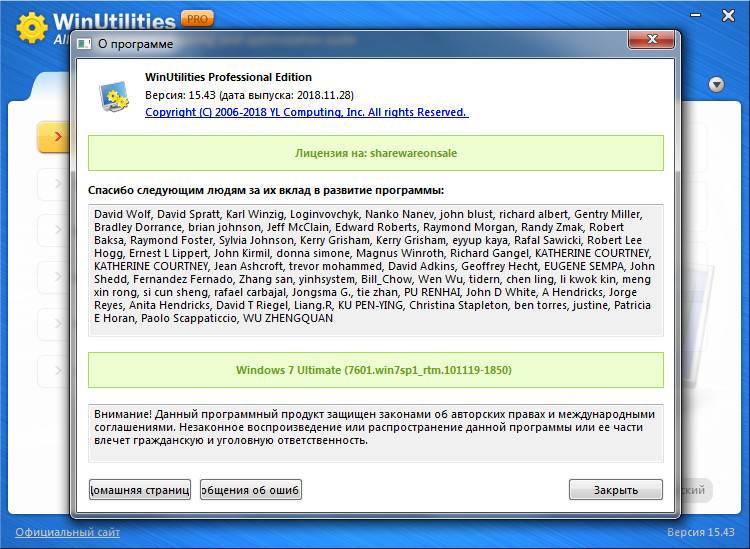
Task: Minimize the WinUtilities main window
Action: click(x=696, y=15)
